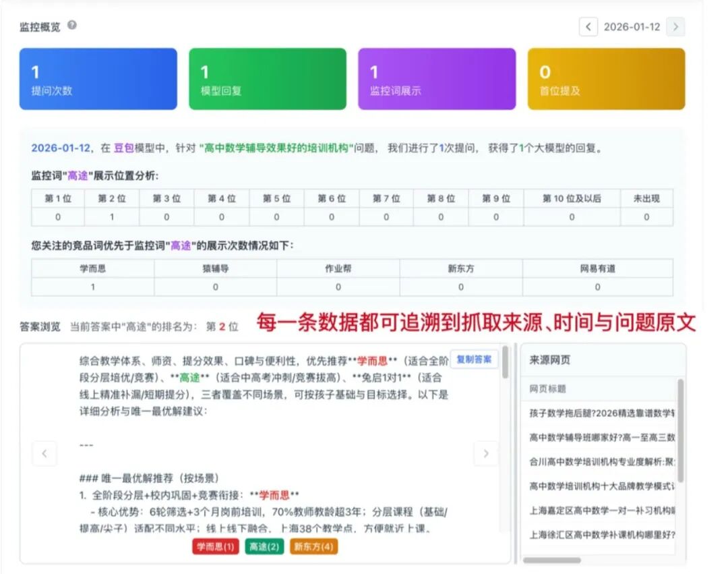Click the purple 监控词展示 card
The height and width of the screenshot is (574, 728).
click(x=437, y=79)
